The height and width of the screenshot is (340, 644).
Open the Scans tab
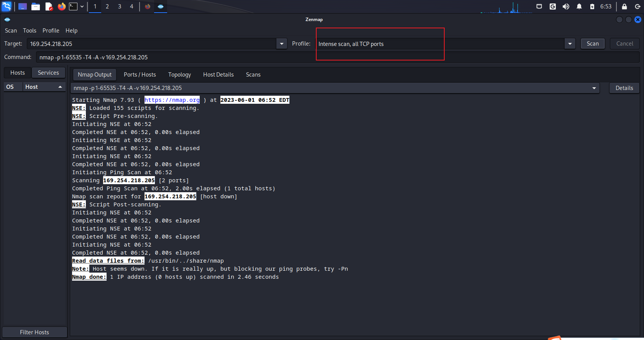coord(253,75)
